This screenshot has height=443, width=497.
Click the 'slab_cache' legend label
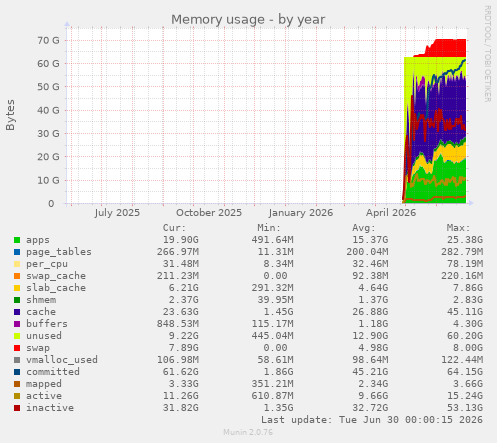point(56,288)
